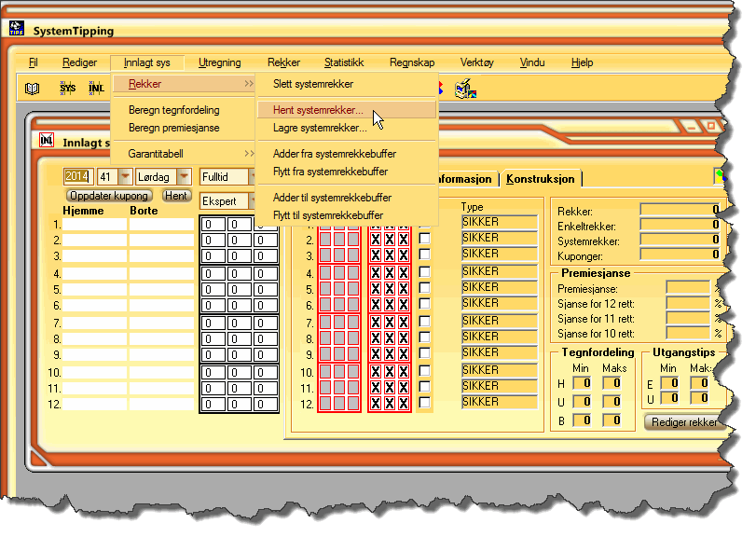Click the open book icon in the toolbar
This screenshot has width=756, height=537.
point(33,89)
